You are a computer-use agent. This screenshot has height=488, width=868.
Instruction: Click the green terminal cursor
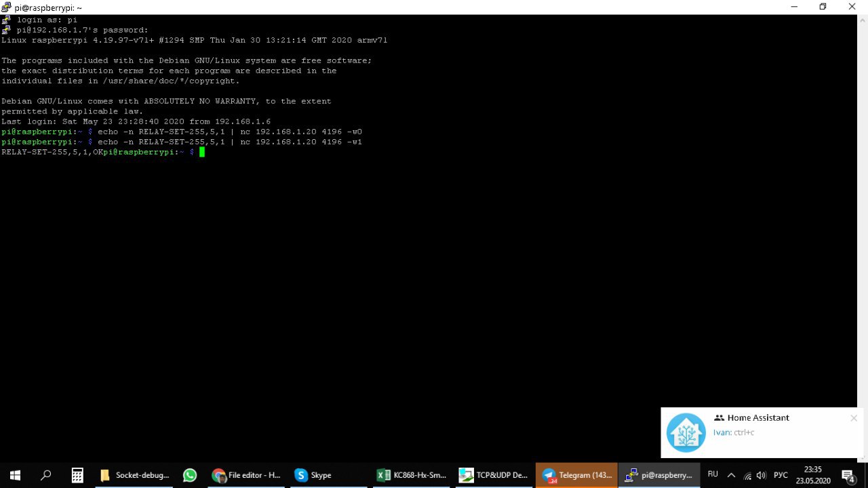pyautogui.click(x=202, y=152)
